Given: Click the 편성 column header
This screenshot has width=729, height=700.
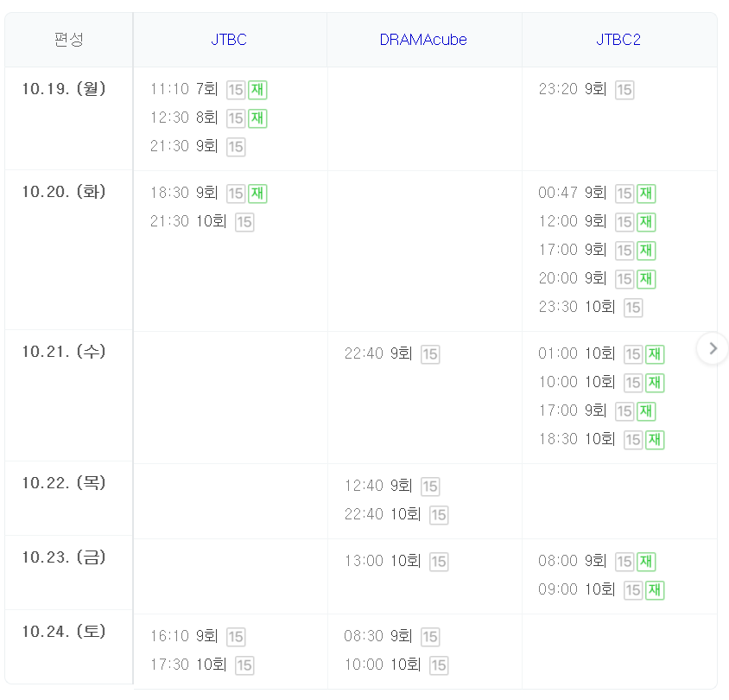Looking at the screenshot, I should point(69,40).
